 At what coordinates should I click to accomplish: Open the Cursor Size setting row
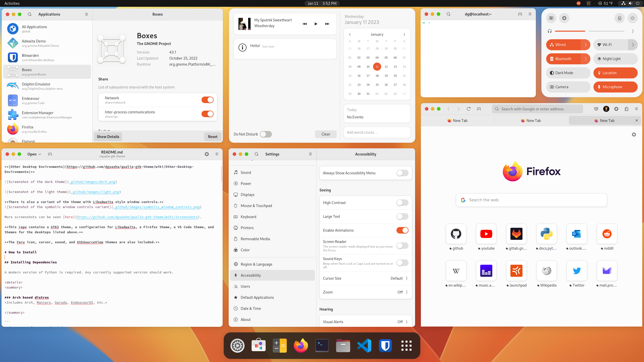point(365,278)
